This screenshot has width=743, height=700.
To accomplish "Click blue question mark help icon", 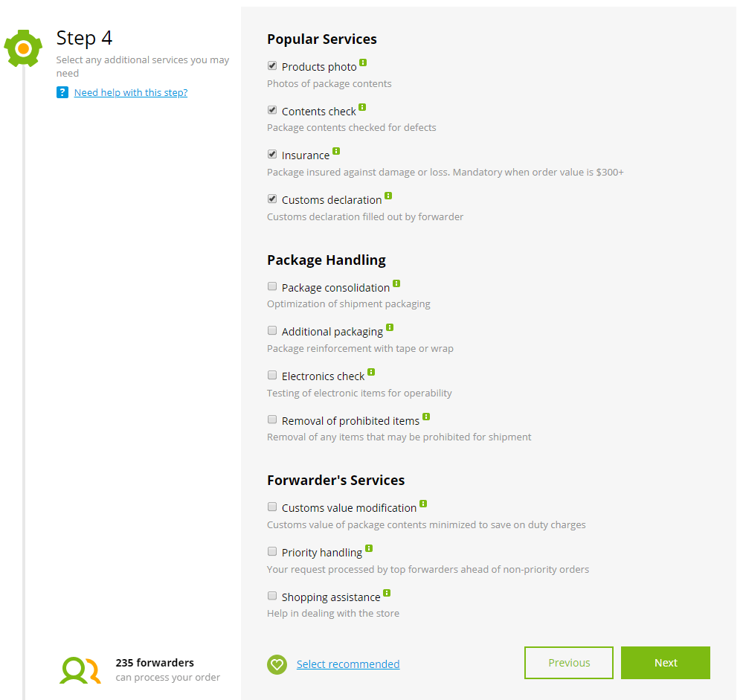I will 62,92.
